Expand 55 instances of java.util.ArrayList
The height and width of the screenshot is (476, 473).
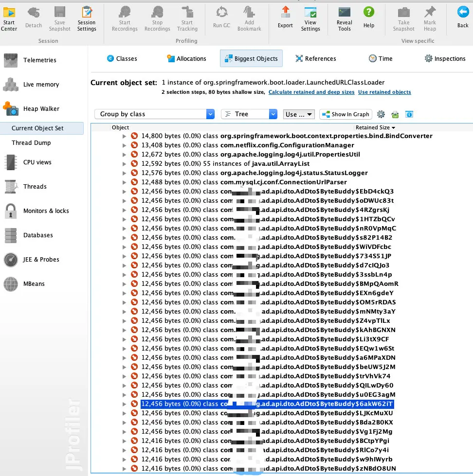click(124, 164)
